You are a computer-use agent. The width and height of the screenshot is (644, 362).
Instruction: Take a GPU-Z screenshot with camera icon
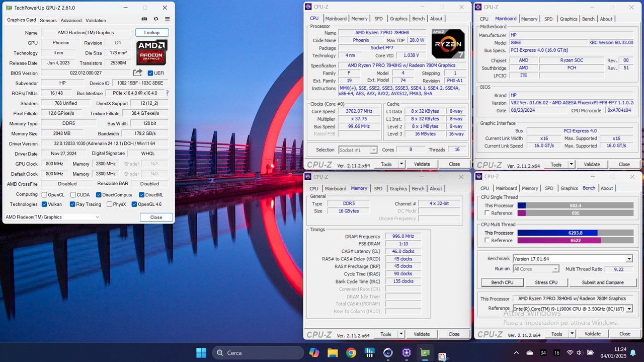144,19
